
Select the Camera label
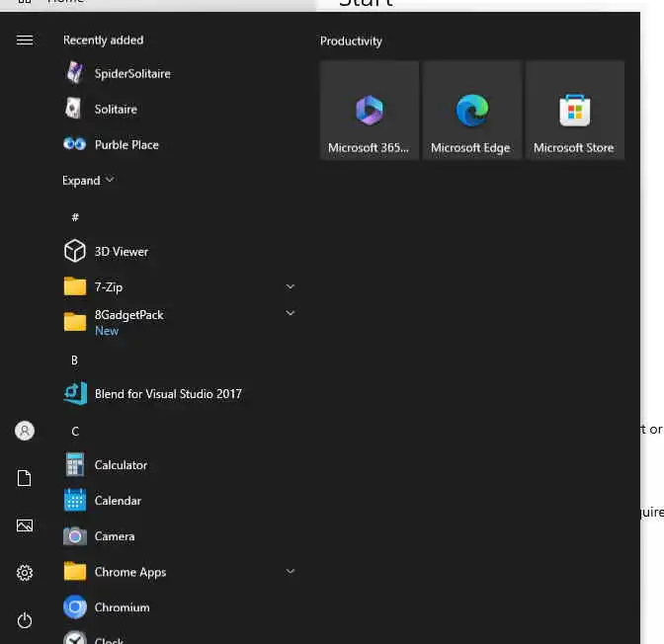pyautogui.click(x=115, y=536)
